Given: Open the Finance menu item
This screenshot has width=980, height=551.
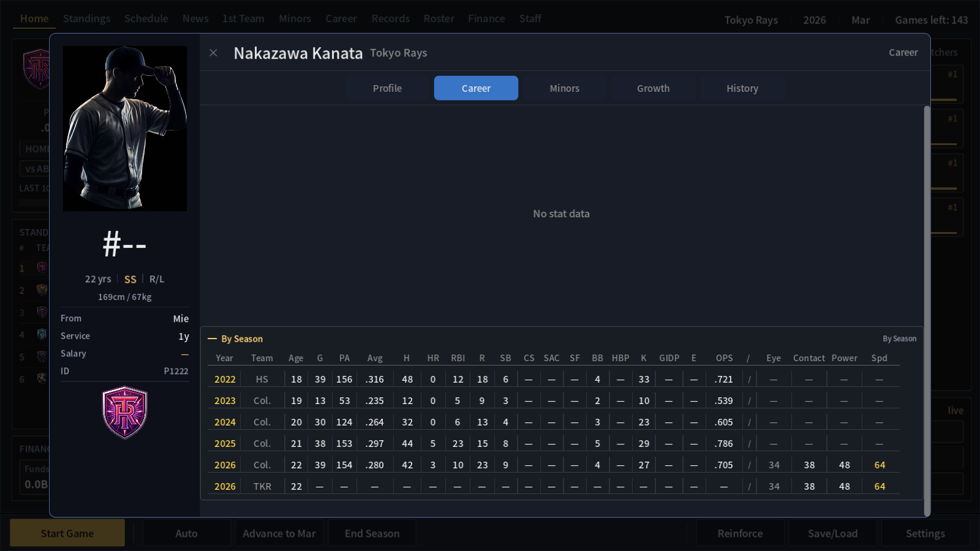Looking at the screenshot, I should (x=486, y=18).
